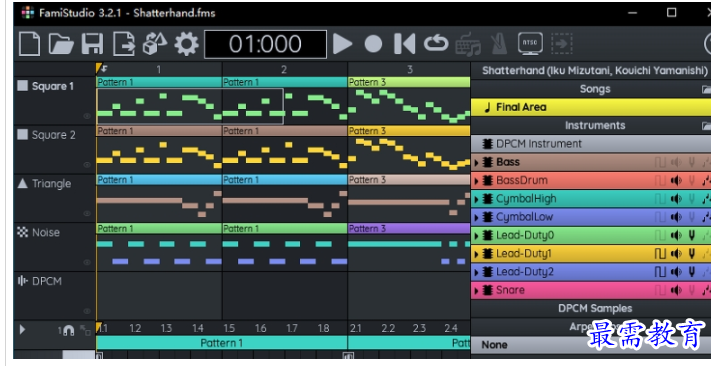Expand the Snare instrument
Screen dimensions: 711x366
coord(477,290)
